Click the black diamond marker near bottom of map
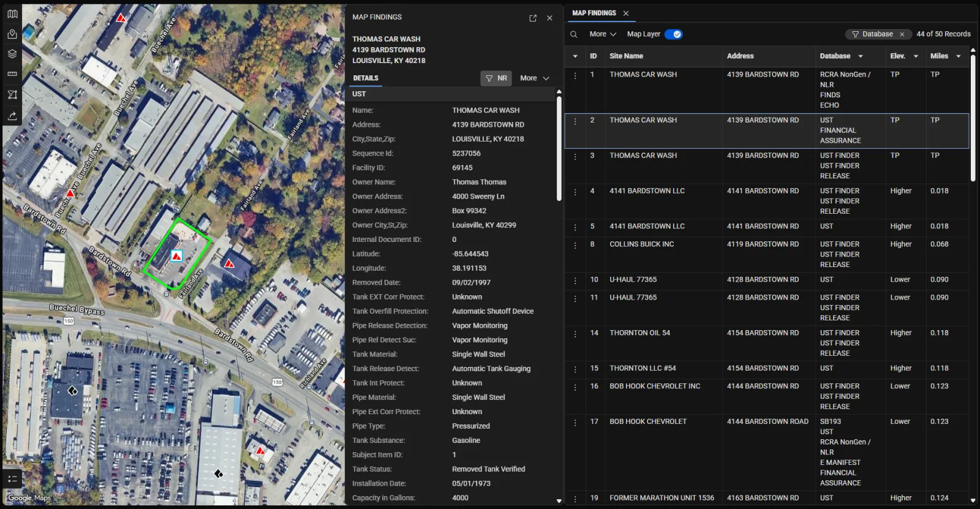This screenshot has width=980, height=509. coord(218,473)
